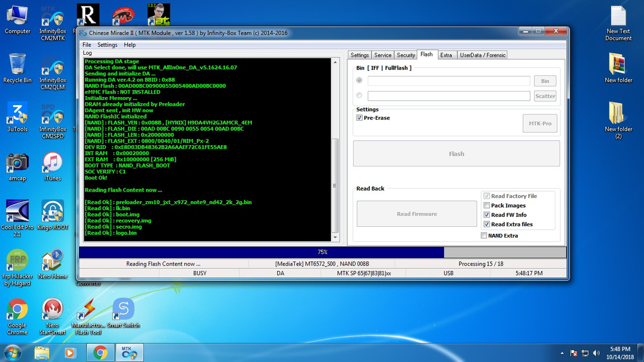644x362 pixels.
Task: Click 'Processing 15 / 18' in status bar
Action: coord(481,264)
